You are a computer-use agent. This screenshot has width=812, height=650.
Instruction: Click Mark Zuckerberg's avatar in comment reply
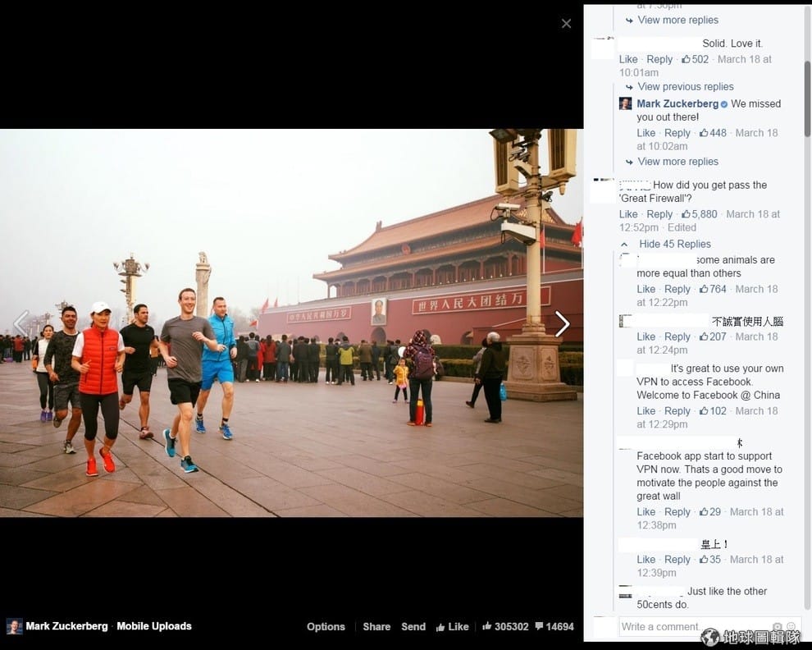[x=625, y=103]
